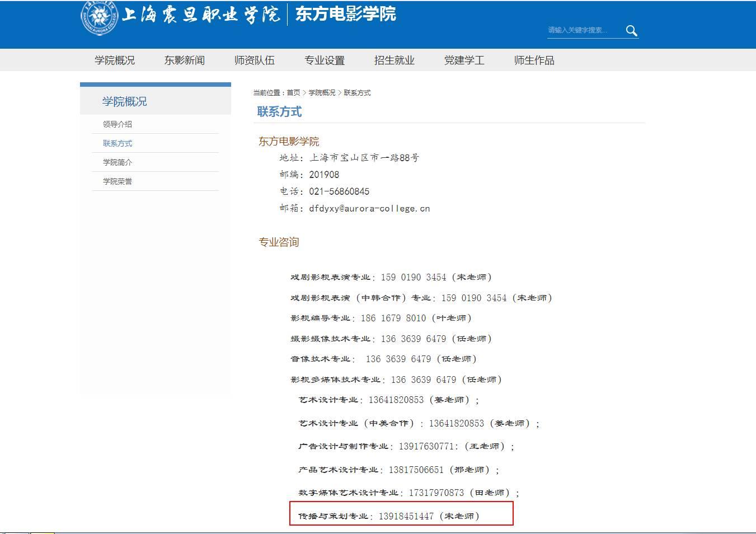Click the 音像技术专业 contact line
The height and width of the screenshot is (534, 756).
[x=383, y=359]
